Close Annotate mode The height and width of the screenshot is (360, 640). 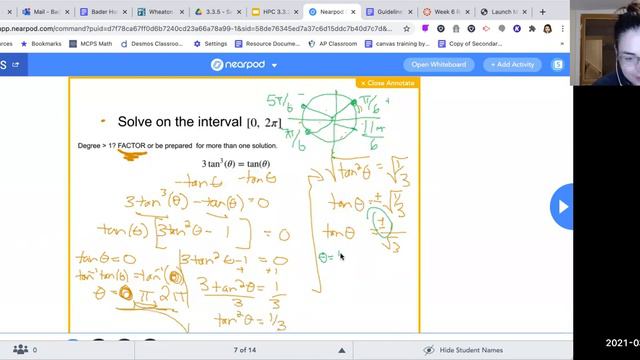pos(387,83)
